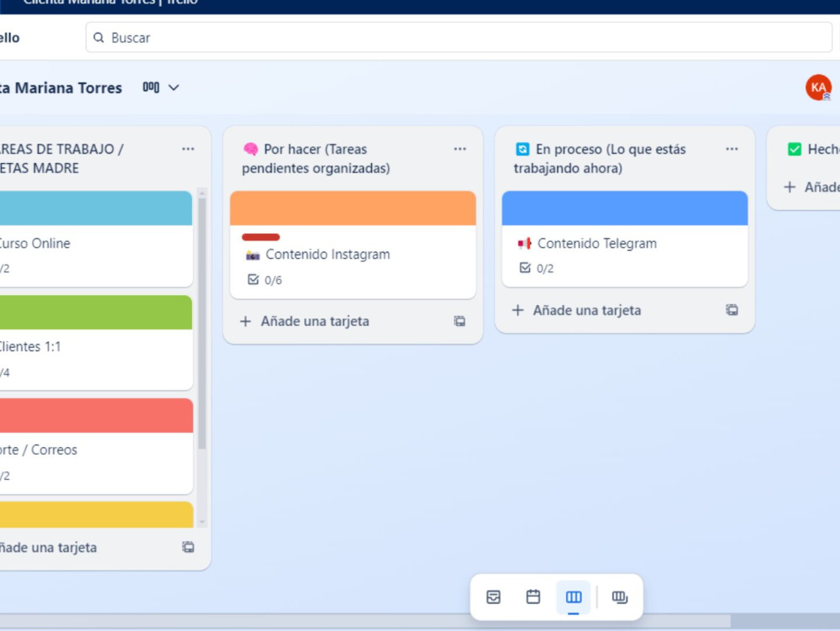Create card from template in Áreas de Trabajo list

188,547
